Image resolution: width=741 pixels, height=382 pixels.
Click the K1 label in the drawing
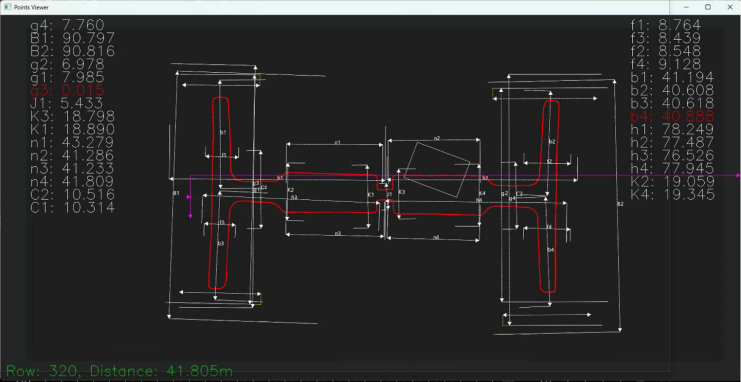[371, 195]
